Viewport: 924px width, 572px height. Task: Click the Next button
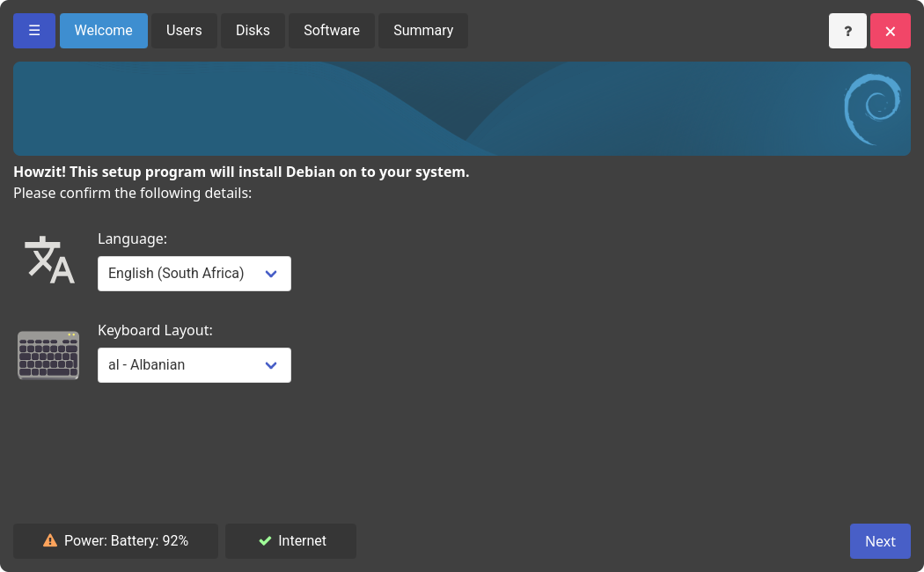880,541
